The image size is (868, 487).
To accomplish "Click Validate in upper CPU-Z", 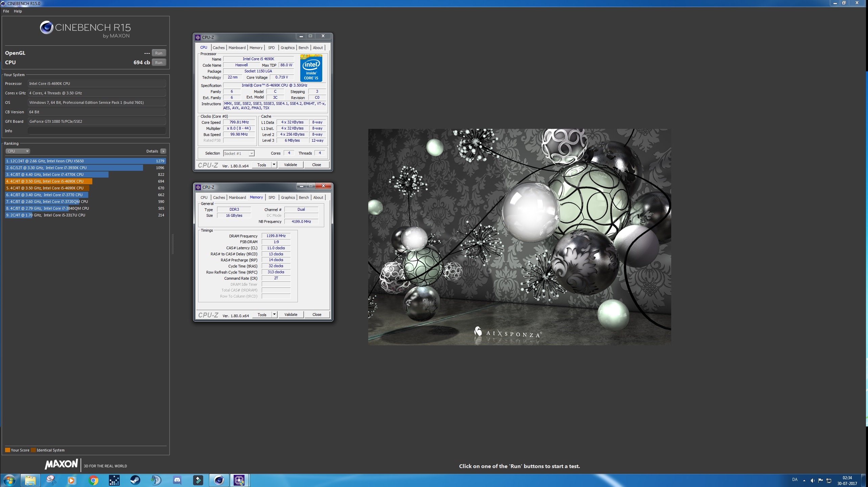I will point(290,165).
